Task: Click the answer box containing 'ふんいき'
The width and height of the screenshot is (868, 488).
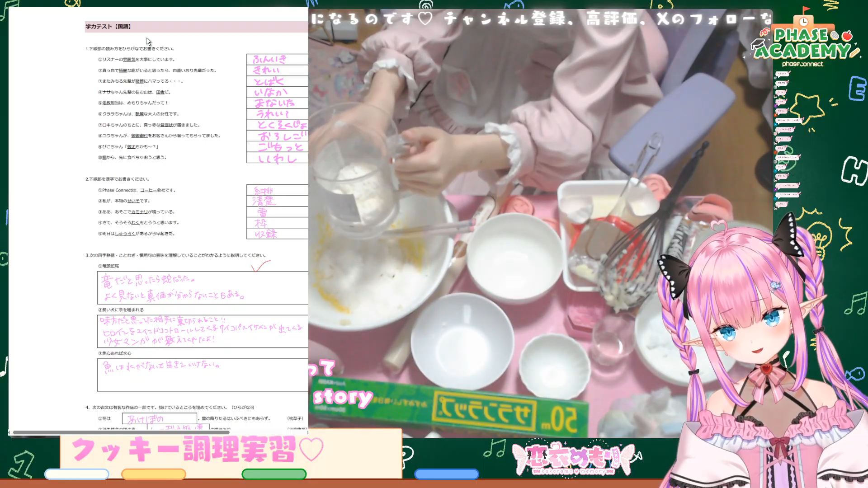Action: click(x=278, y=59)
